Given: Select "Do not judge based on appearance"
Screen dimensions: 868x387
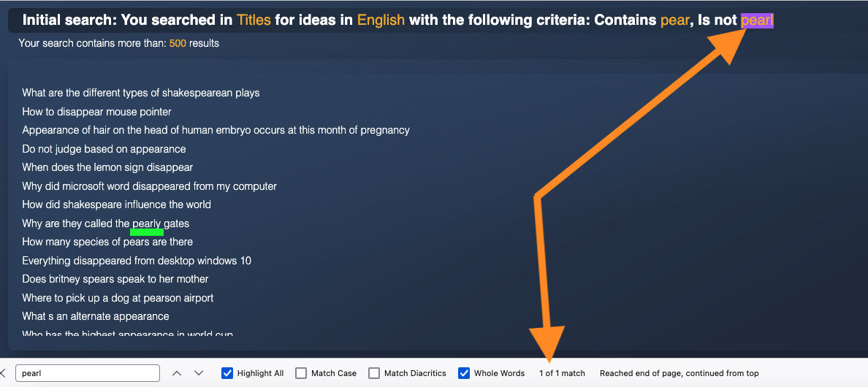Looking at the screenshot, I should 104,149.
